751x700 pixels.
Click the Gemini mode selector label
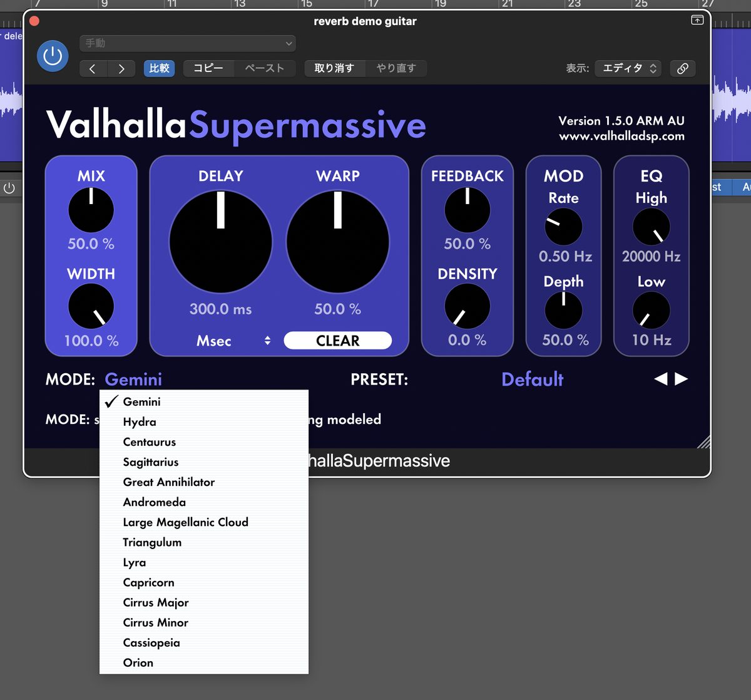pos(133,379)
